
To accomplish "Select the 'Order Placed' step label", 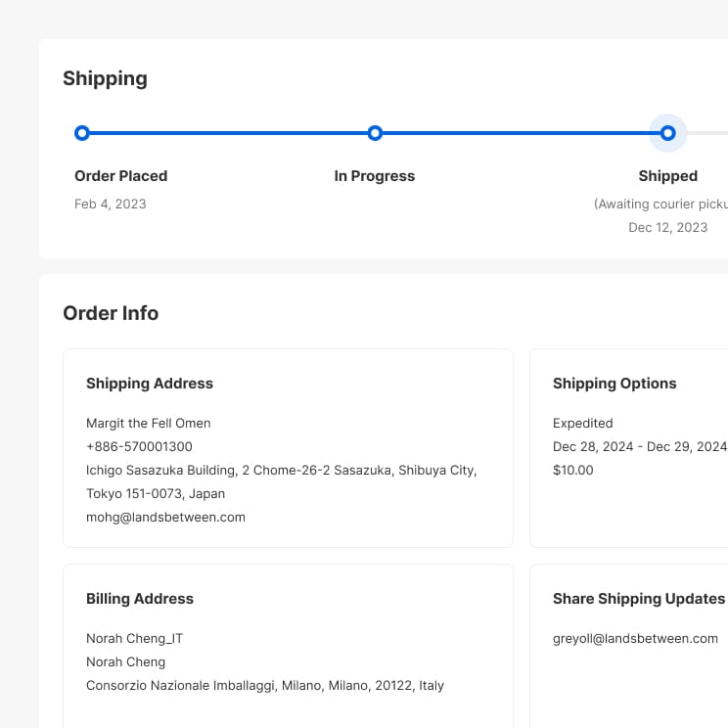I will coord(120,176).
